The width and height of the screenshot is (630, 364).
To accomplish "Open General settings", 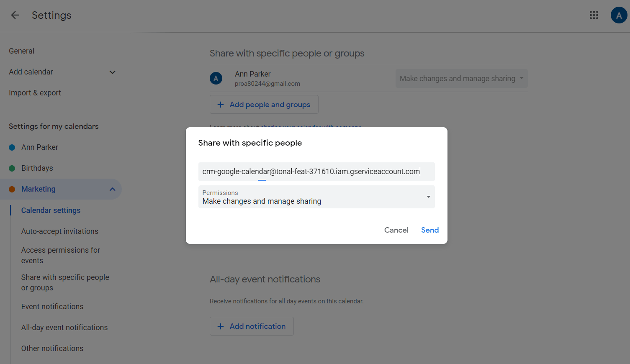I will point(22,51).
